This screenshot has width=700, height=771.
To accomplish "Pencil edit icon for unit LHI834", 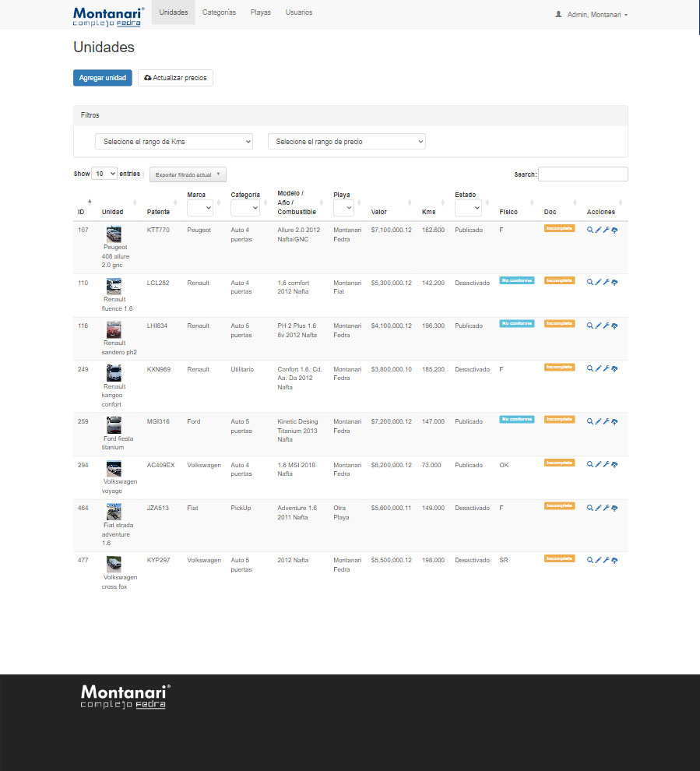I will (598, 326).
